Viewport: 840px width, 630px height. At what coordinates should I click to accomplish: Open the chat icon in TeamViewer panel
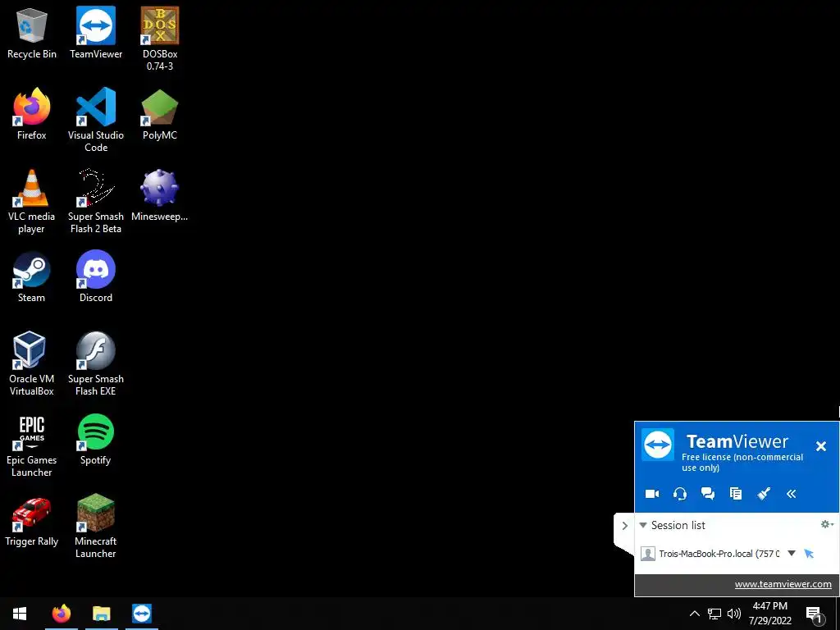pos(708,494)
